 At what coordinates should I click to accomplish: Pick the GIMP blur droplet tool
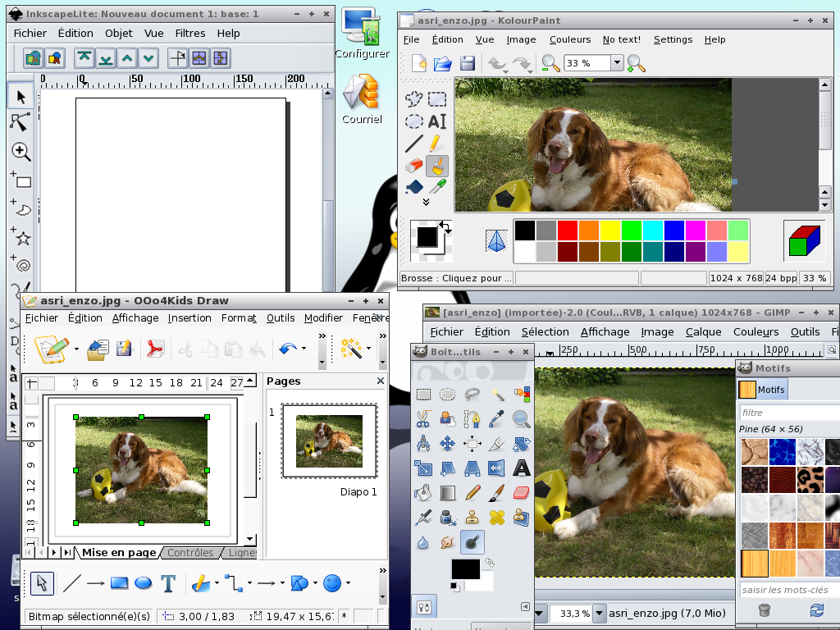click(x=423, y=542)
